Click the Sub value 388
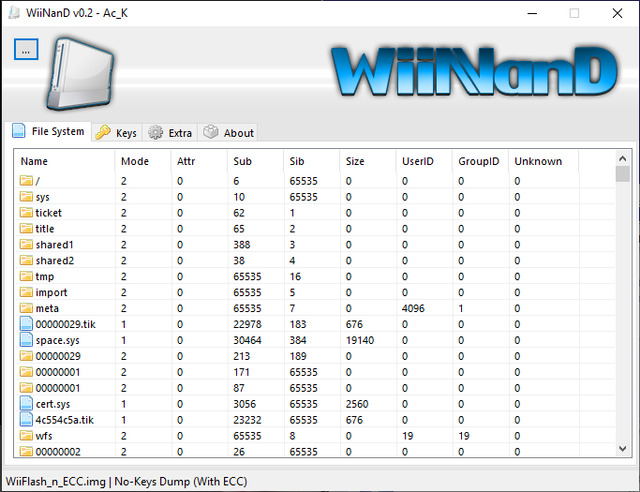The image size is (640, 492). click(x=241, y=245)
